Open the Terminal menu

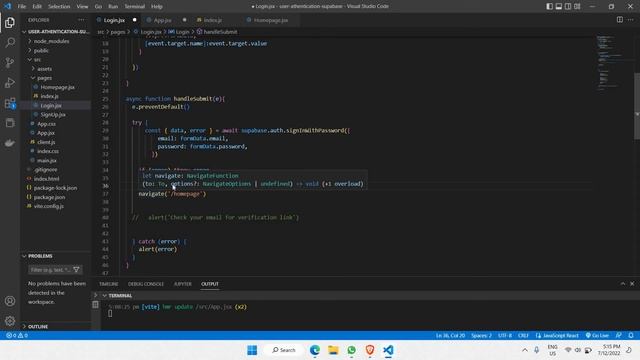click(134, 6)
